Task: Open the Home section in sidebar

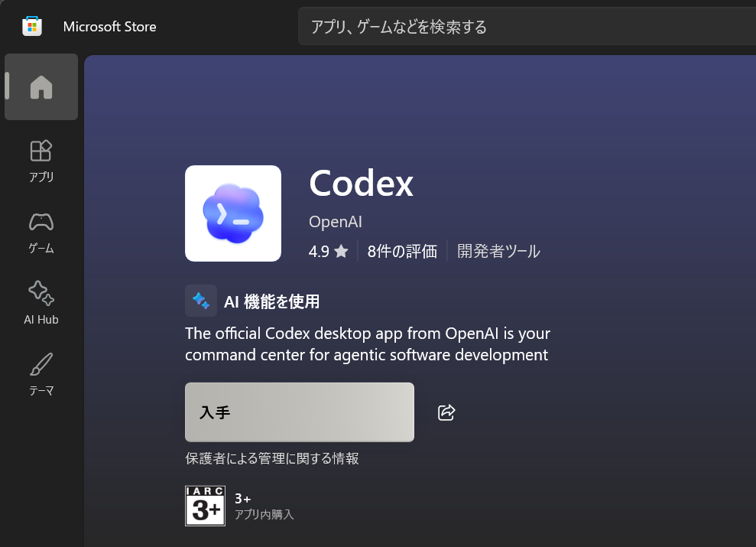Action: 41,86
